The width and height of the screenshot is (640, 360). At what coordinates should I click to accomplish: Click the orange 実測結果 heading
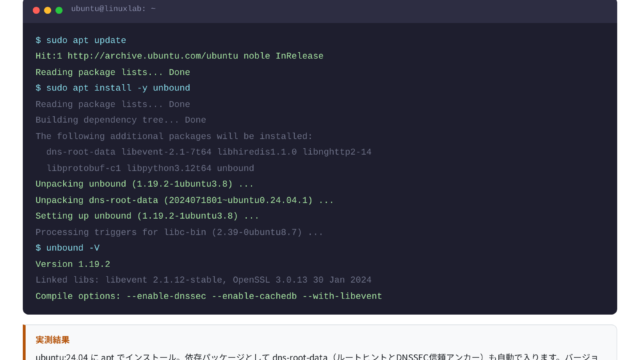tap(53, 340)
